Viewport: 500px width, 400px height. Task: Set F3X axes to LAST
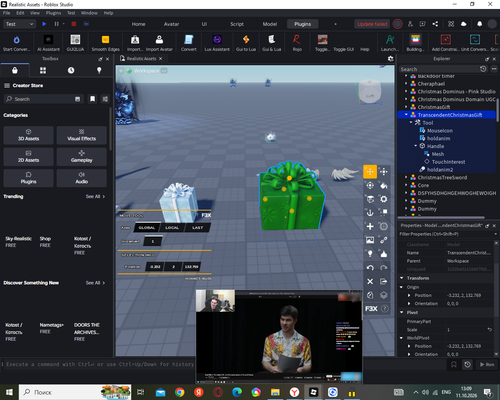pos(197,228)
